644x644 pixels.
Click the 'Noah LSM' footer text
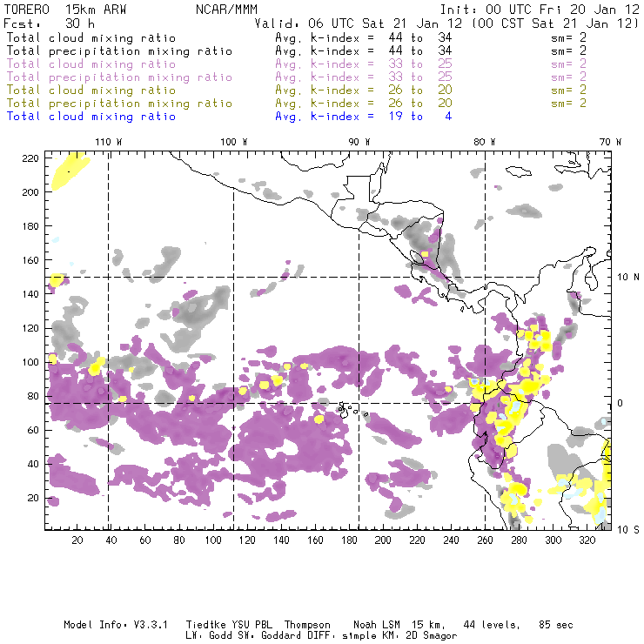click(379, 625)
